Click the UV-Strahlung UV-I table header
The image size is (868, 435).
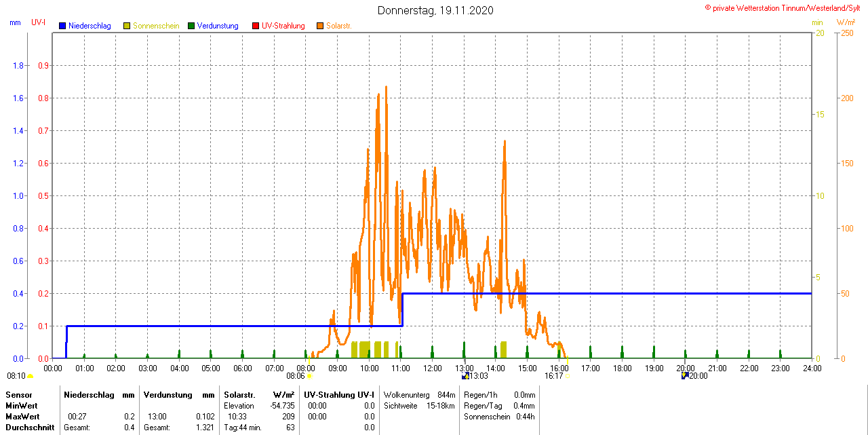point(339,395)
